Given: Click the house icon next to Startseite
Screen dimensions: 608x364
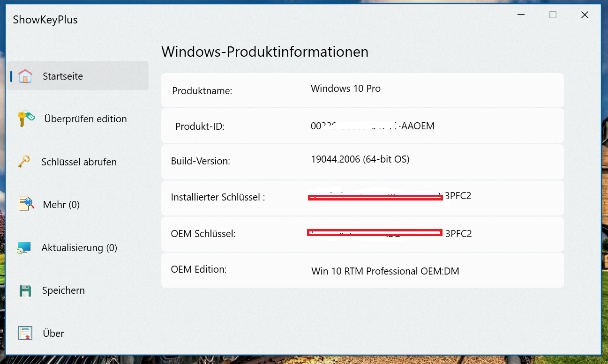Looking at the screenshot, I should coord(25,76).
